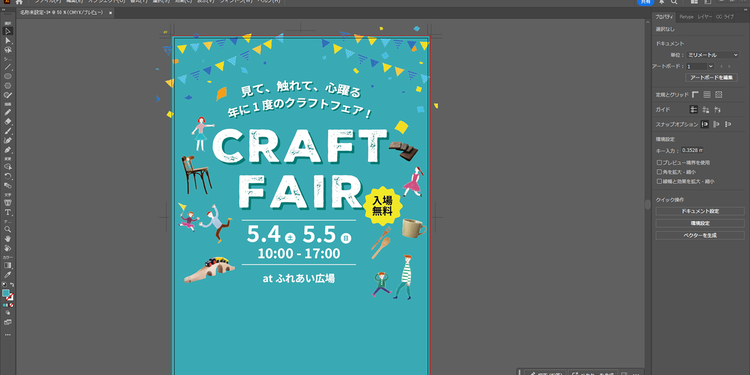Enable 角を拡大・縮小 checkbox

pyautogui.click(x=660, y=172)
